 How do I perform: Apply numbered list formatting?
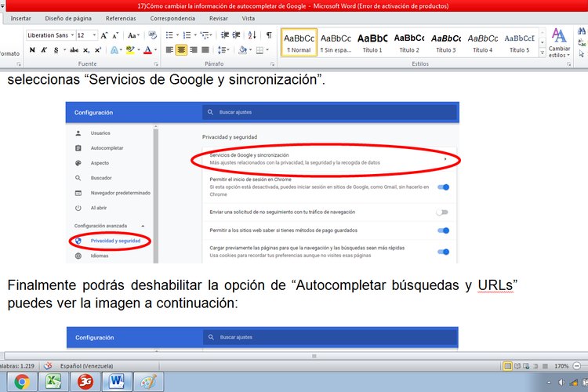point(187,35)
